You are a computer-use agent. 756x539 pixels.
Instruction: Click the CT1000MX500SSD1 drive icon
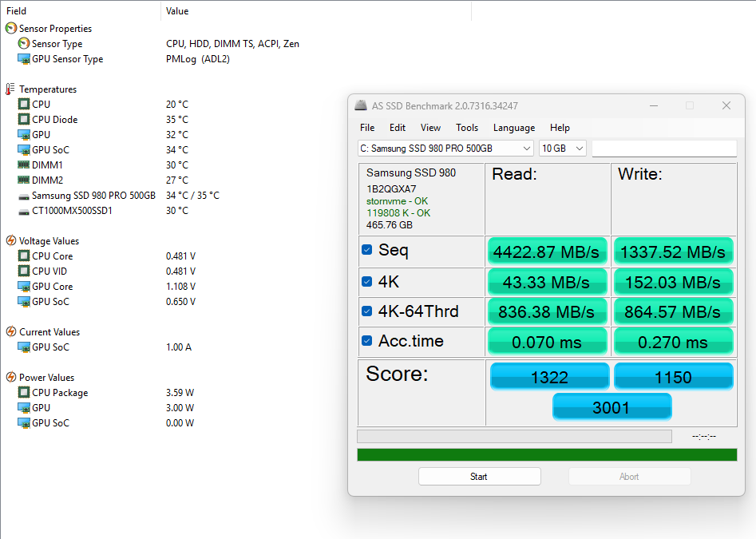24,212
